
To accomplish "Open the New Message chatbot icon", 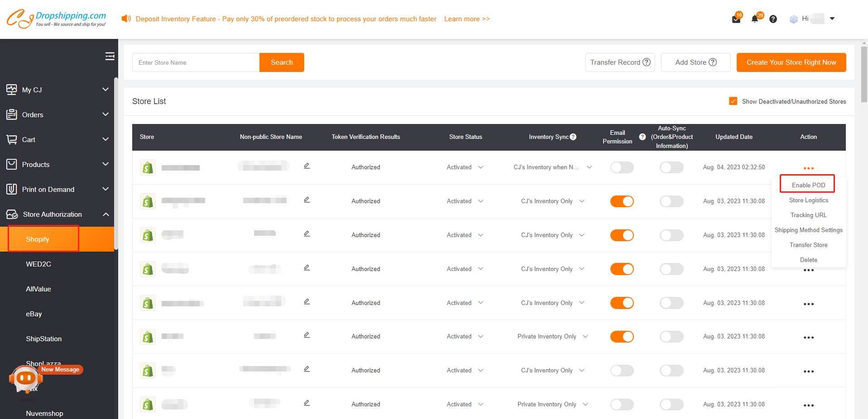I will click(x=26, y=378).
